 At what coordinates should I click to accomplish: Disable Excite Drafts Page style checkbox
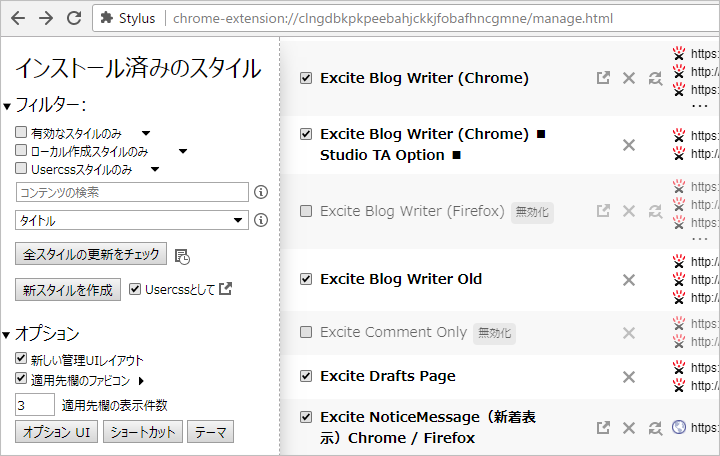(306, 376)
